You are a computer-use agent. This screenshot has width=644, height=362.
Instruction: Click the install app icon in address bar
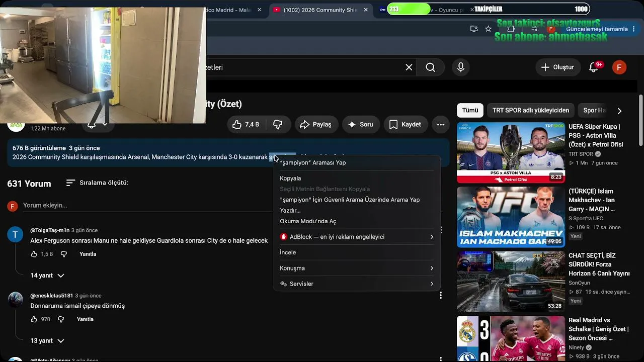(474, 29)
